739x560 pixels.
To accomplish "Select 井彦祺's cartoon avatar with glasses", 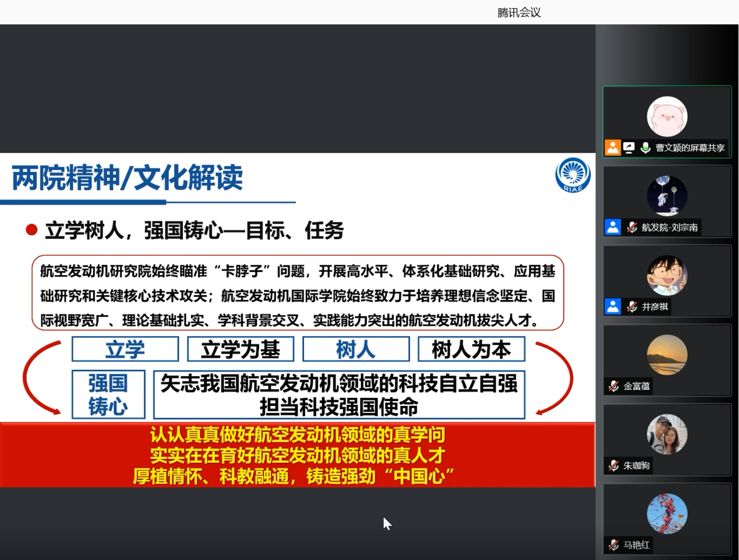I will coord(667,275).
